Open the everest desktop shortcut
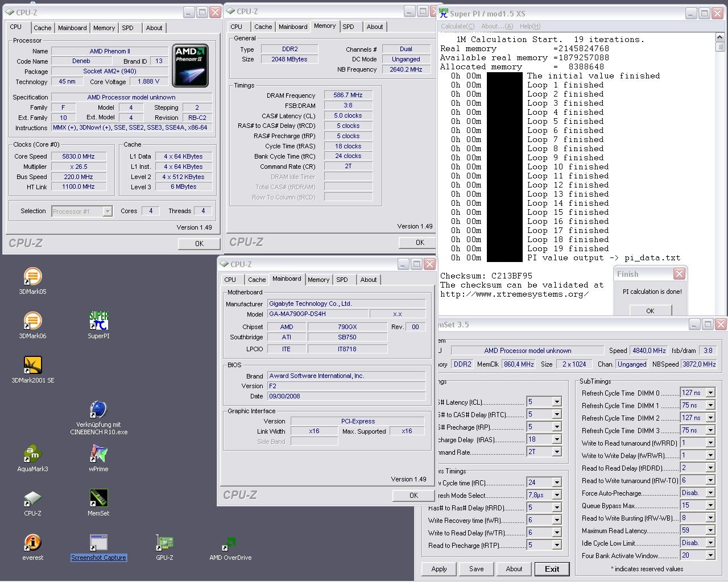The width and height of the screenshot is (728, 582). coord(32,547)
